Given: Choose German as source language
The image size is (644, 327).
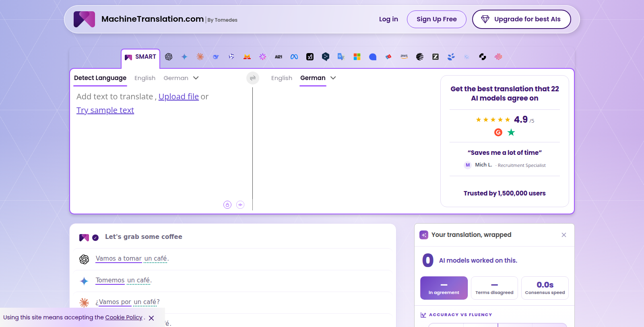Looking at the screenshot, I should pos(176,78).
